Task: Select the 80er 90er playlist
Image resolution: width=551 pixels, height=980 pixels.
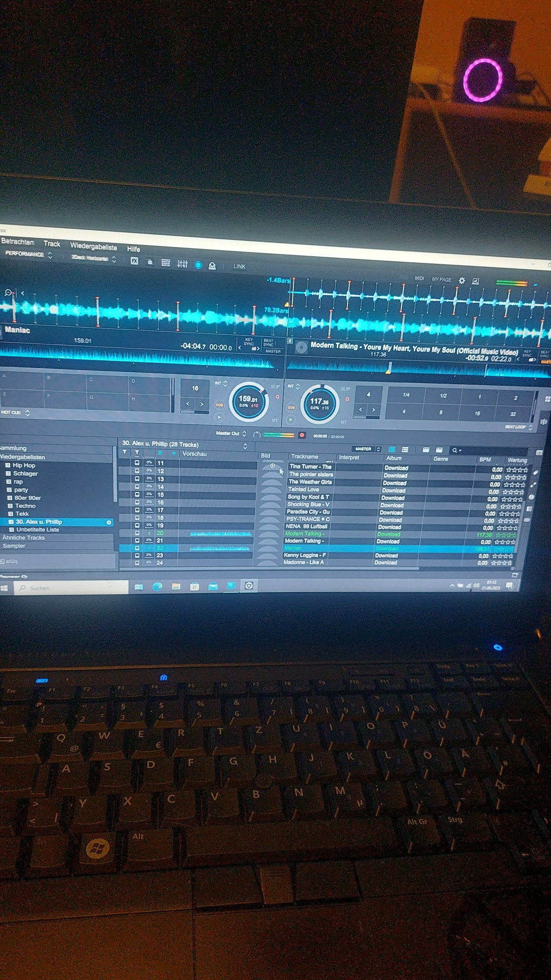Action: tap(28, 498)
